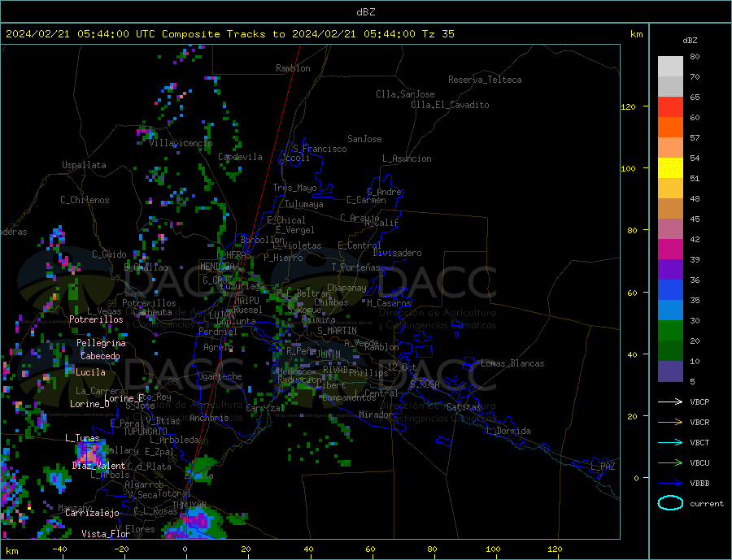The width and height of the screenshot is (732, 560).
Task: Click the Pellegrina label
Action: [102, 343]
